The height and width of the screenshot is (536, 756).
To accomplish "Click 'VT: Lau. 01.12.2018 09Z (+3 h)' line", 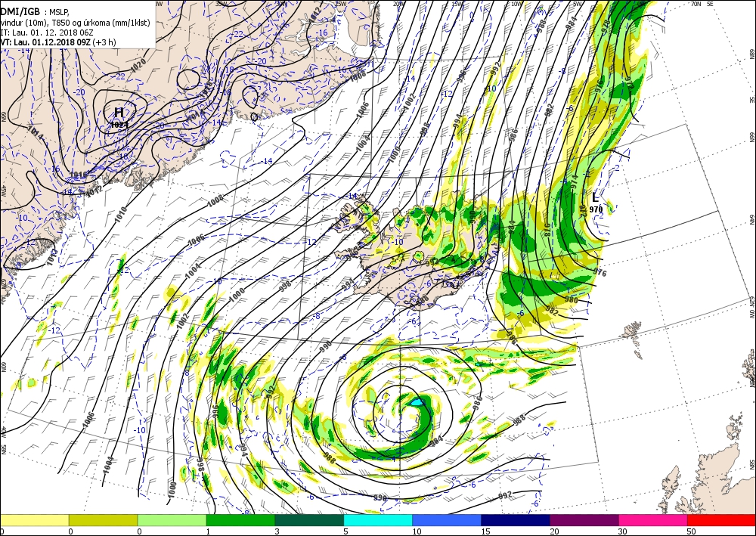I will (58, 42).
